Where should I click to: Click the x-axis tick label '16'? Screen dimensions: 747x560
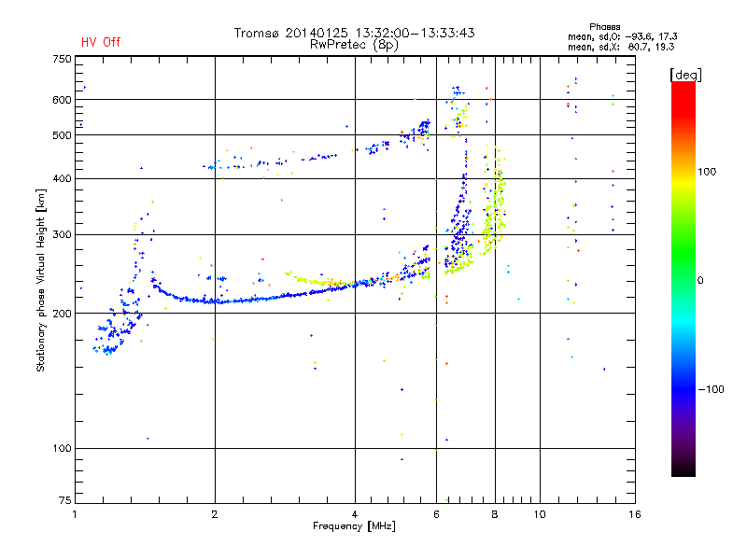coord(635,514)
